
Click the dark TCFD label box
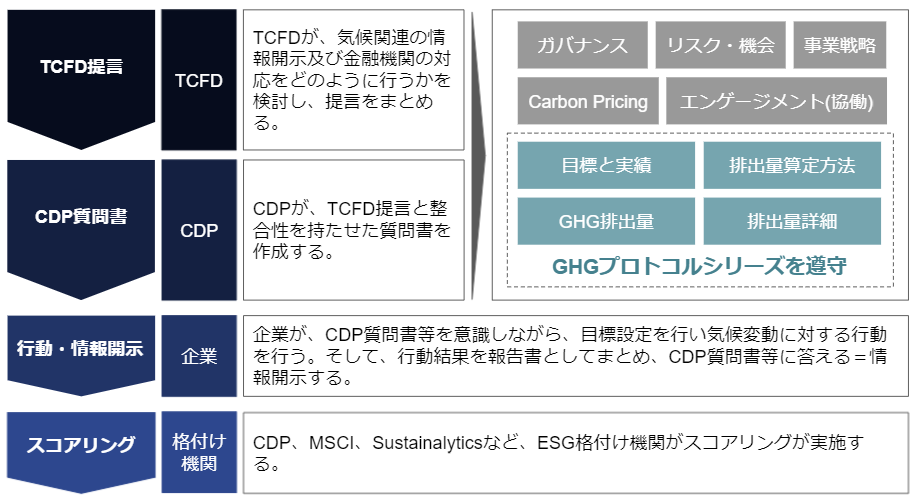coord(199,80)
